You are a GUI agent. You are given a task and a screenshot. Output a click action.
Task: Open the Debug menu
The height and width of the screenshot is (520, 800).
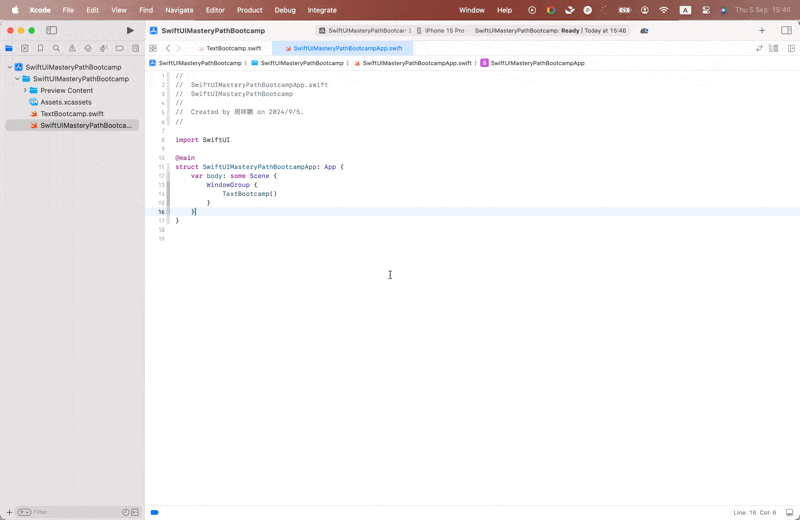point(285,10)
